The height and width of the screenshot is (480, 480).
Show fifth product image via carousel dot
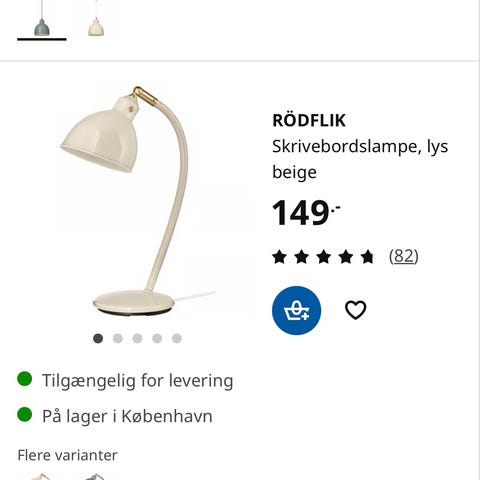tap(177, 338)
